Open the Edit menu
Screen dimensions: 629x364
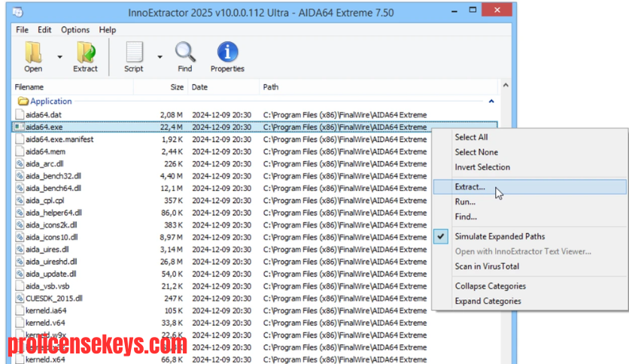pyautogui.click(x=44, y=29)
